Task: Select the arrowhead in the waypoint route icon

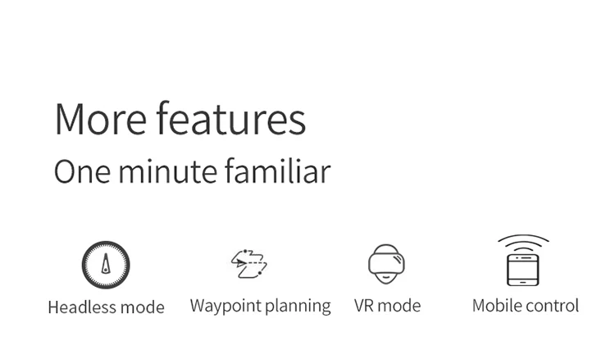Action: point(239,263)
